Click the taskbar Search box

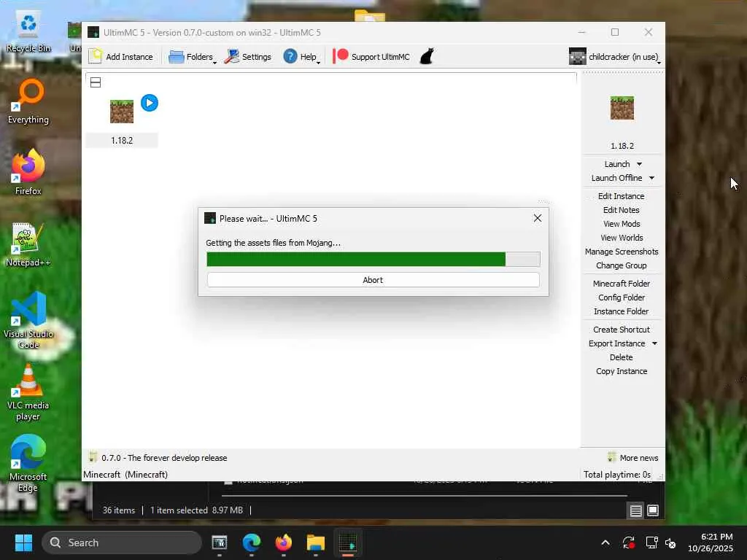[122, 542]
